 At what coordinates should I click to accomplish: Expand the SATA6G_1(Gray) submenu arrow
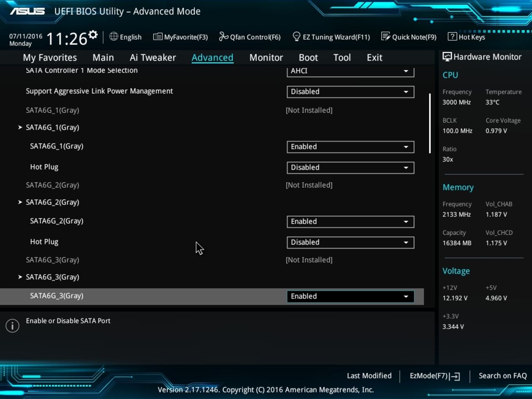click(x=20, y=127)
